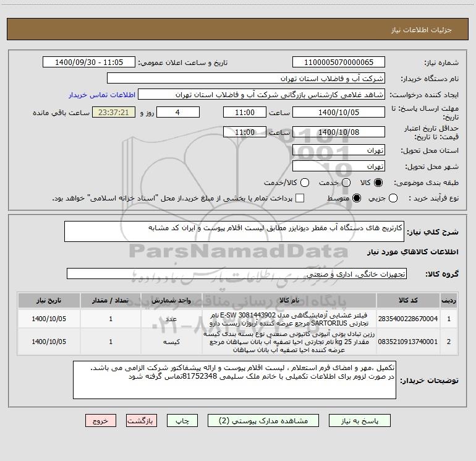Click the remaining time 23:37:21 field
This screenshot has height=461, width=476.
tap(114, 112)
